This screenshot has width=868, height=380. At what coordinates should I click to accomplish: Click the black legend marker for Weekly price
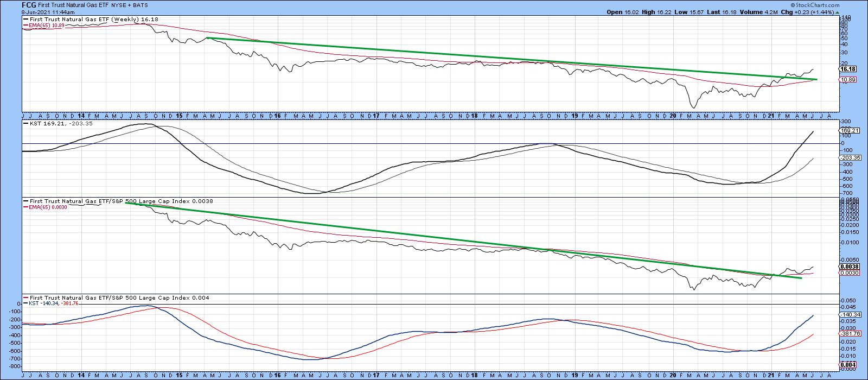pos(25,19)
